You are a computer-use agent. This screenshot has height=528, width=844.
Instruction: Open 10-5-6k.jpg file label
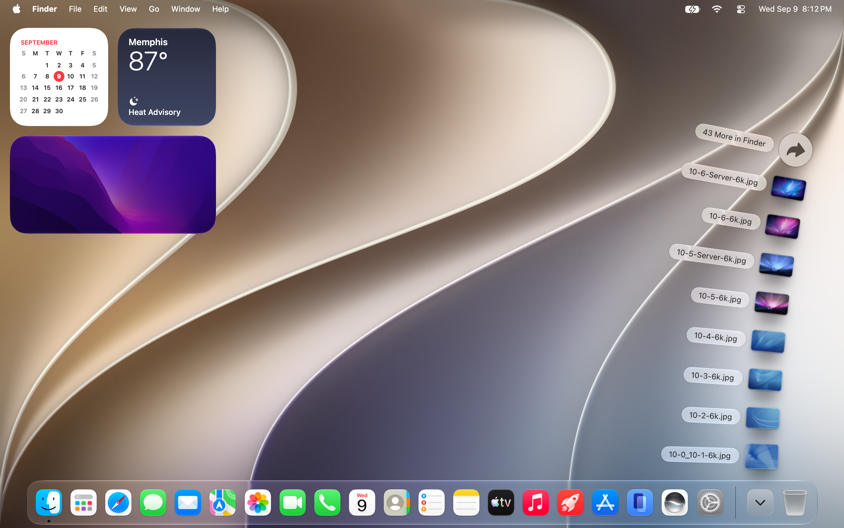(x=720, y=297)
